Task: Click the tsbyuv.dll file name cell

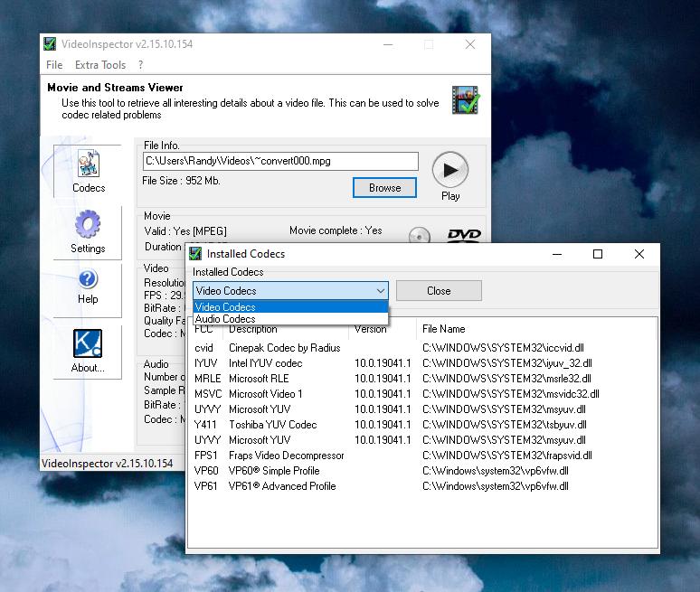Action: coord(505,425)
